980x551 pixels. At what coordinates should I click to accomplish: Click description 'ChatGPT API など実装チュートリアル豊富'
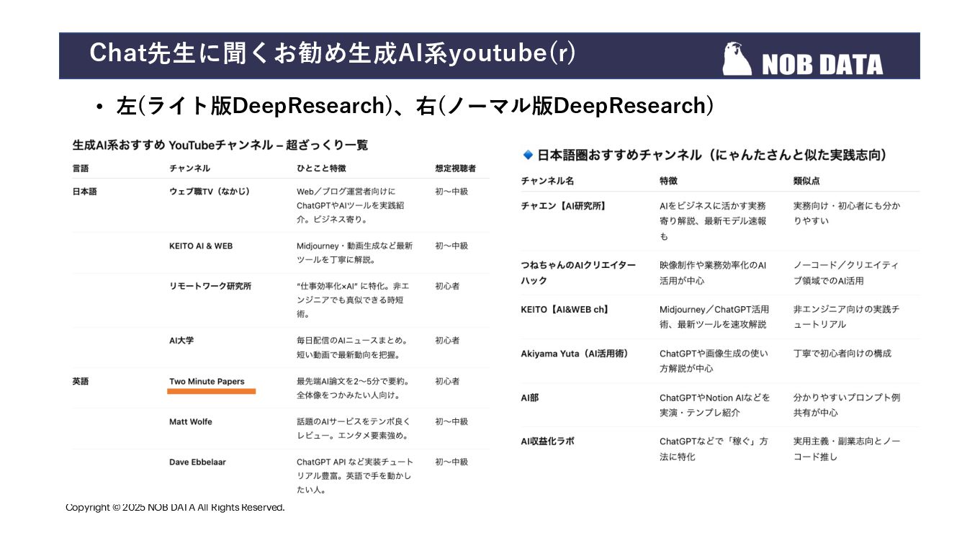pyautogui.click(x=355, y=475)
